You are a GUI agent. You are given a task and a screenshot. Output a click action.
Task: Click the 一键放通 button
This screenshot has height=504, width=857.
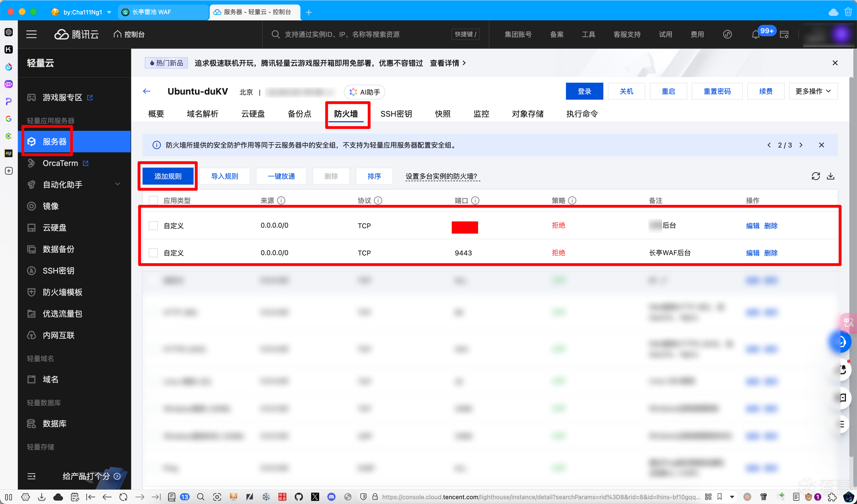pos(281,176)
